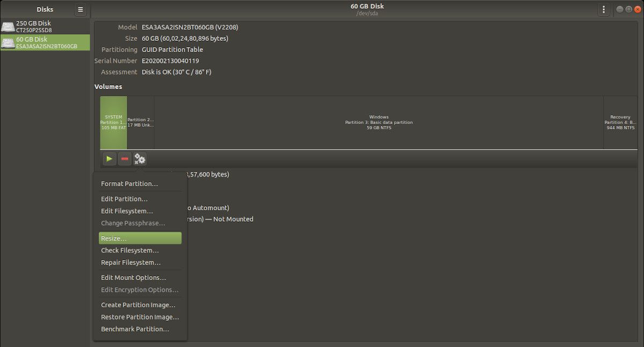Open additional partition options via the gear icon
The height and width of the screenshot is (347, 644).
140,159
